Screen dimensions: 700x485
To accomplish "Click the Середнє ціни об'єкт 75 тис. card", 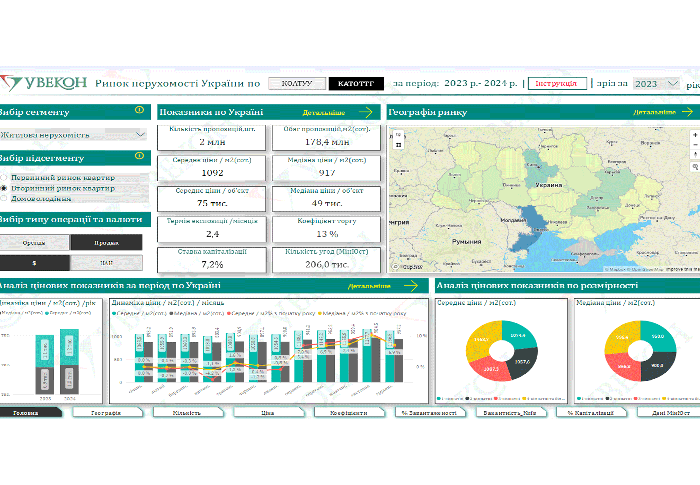I will 212,198.
